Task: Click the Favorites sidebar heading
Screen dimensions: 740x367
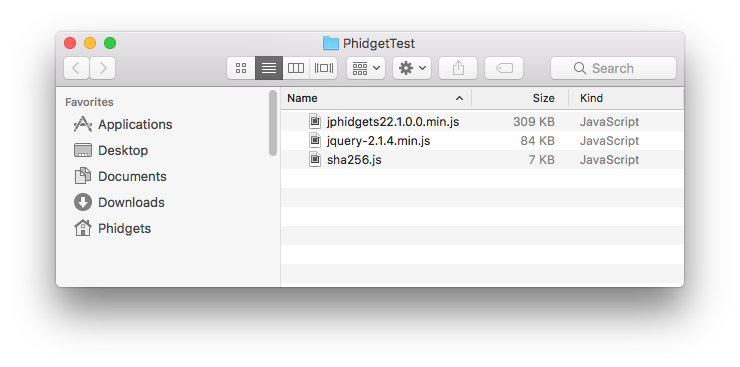Action: tap(89, 102)
